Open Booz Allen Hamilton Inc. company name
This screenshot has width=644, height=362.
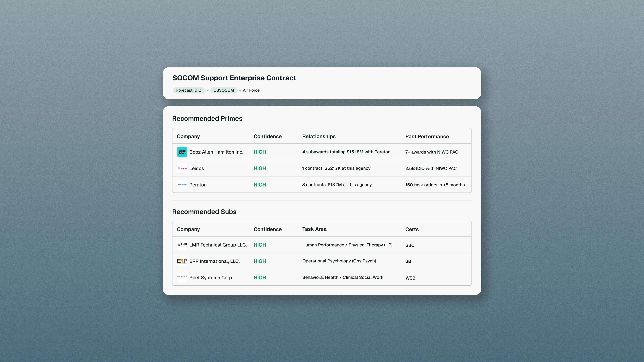(216, 152)
